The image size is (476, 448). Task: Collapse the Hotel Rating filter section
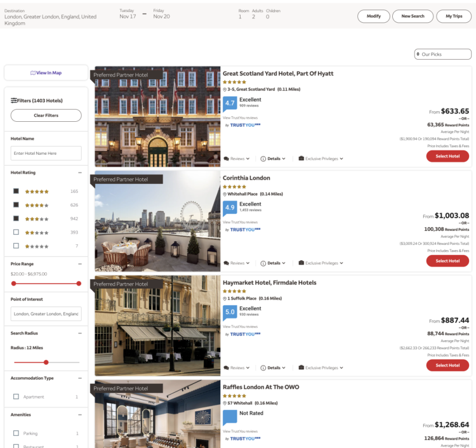click(80, 173)
